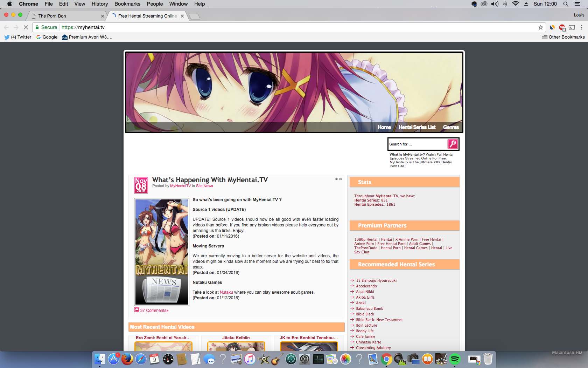
Task: Stop loading the page with the X button
Action: tap(26, 27)
